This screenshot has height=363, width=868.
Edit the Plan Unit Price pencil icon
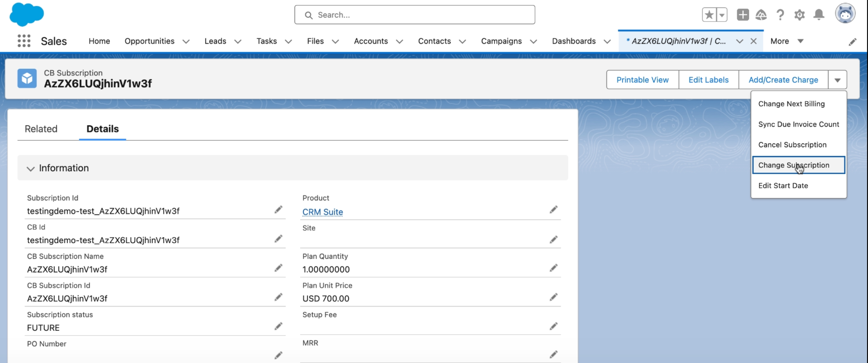click(553, 297)
